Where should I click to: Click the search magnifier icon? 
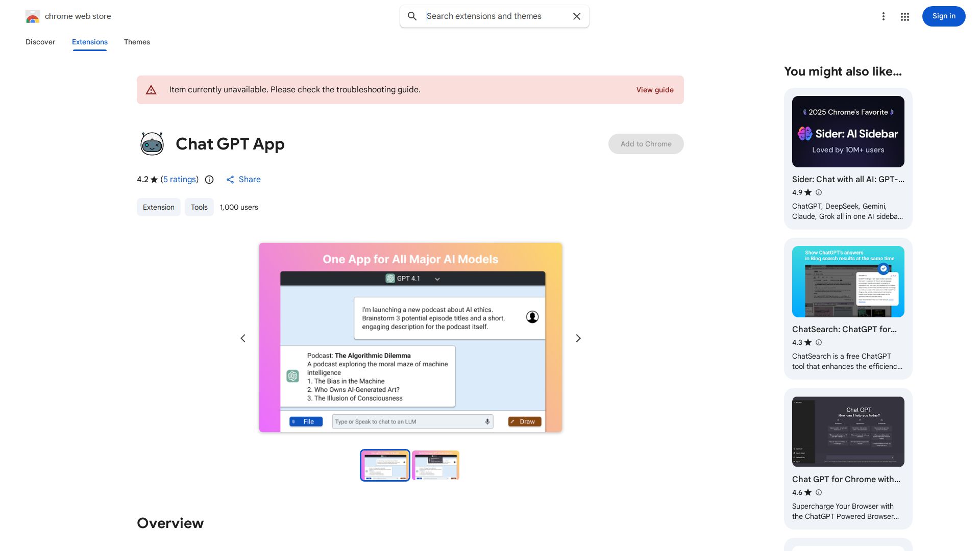pos(412,16)
